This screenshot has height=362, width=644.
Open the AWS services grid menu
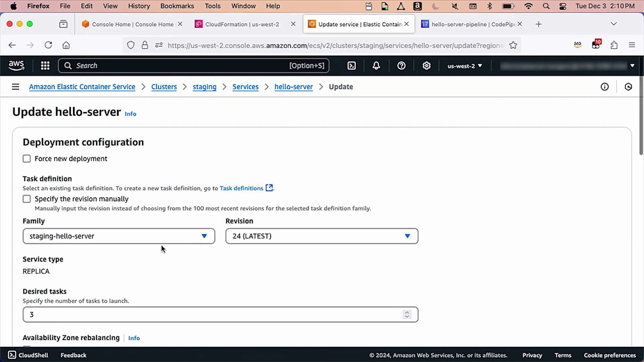tap(45, 65)
